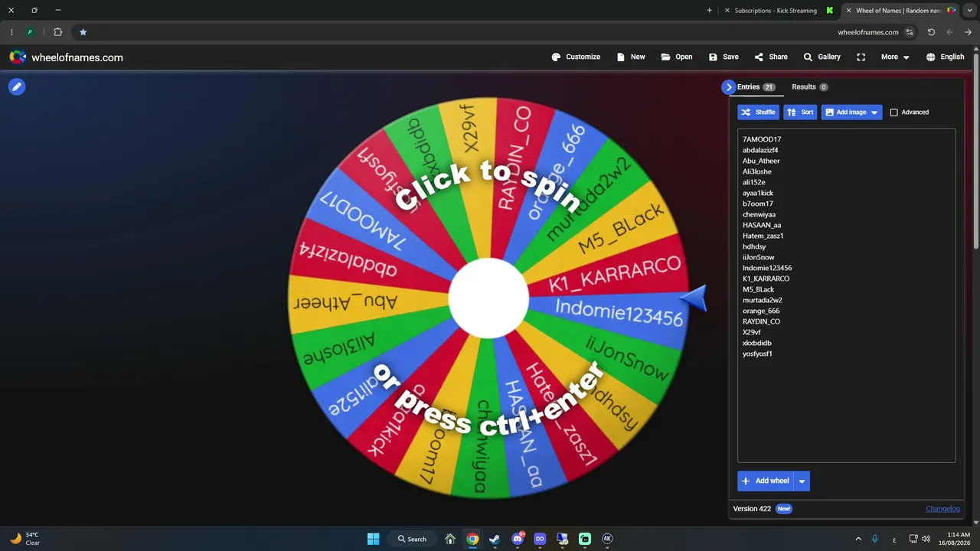Toggle fullscreen mode icon
Image resolution: width=980 pixels, height=551 pixels.
pos(861,57)
